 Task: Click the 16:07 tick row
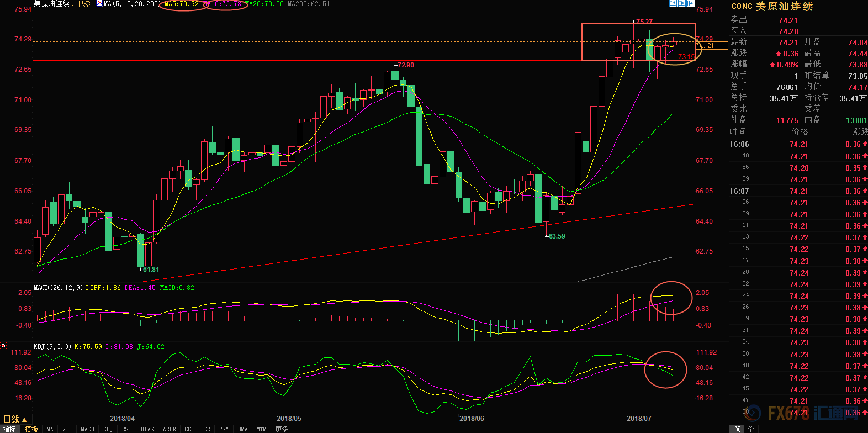click(798, 191)
